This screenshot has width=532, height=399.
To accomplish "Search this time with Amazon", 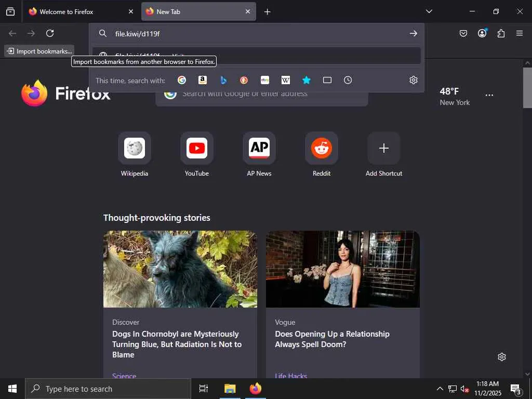I will [x=203, y=80].
